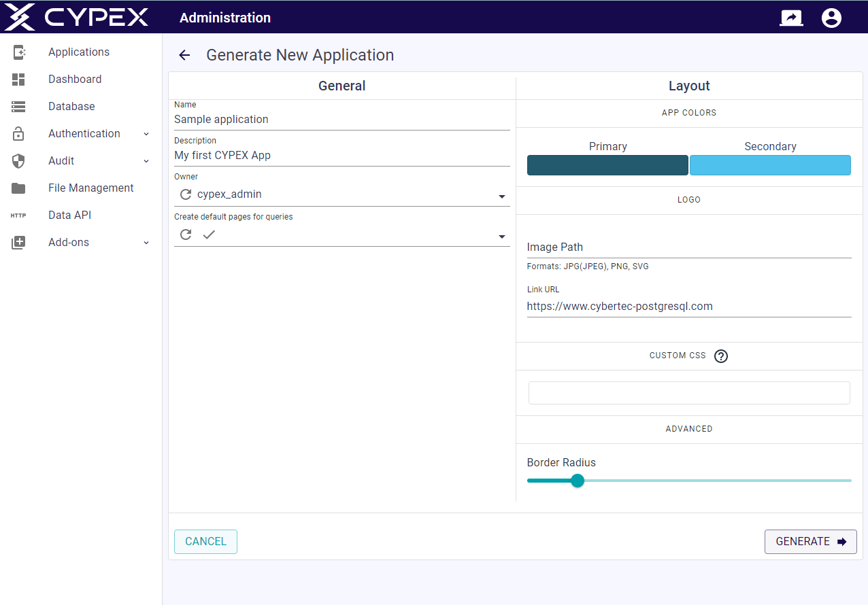Expand the Authentication menu chevron

146,134
